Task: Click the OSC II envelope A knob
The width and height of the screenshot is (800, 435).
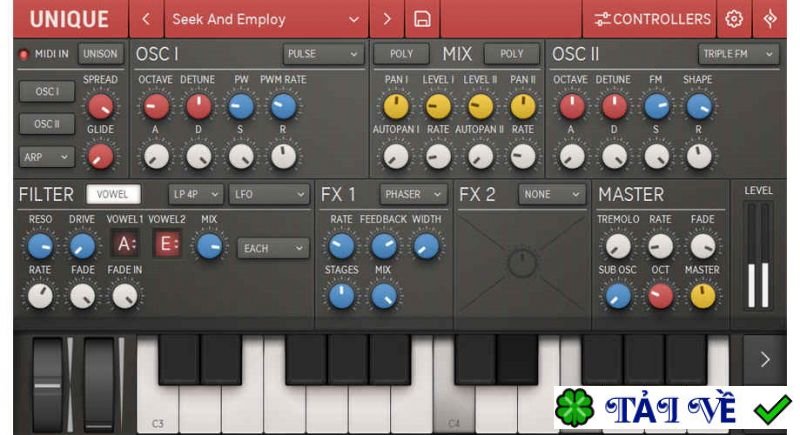Action: point(572,156)
